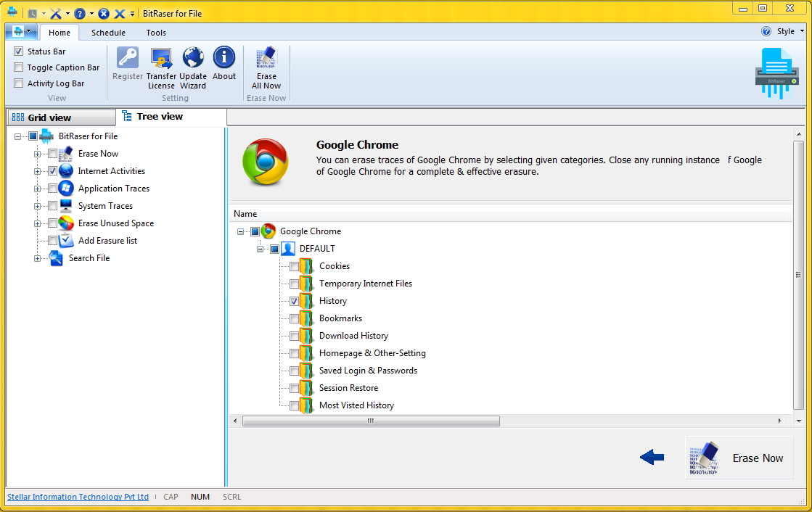Click the Erase Now eraser icon in tree
Viewport: 812px width, 512px height.
pyautogui.click(x=66, y=154)
